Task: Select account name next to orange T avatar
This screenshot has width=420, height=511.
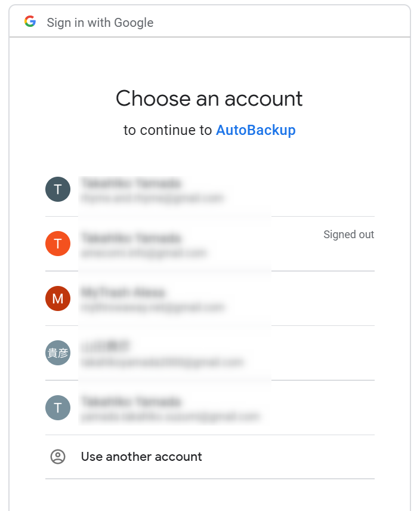Action: (x=131, y=238)
